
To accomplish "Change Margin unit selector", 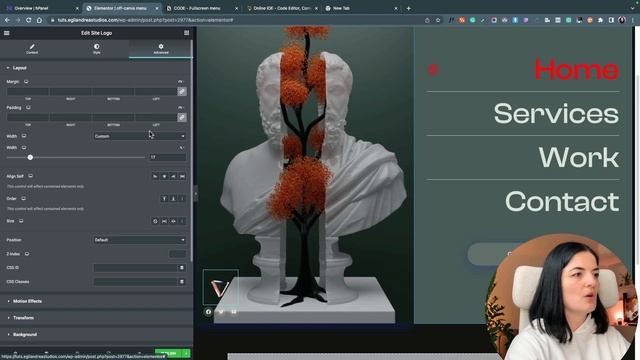I will click(181, 82).
